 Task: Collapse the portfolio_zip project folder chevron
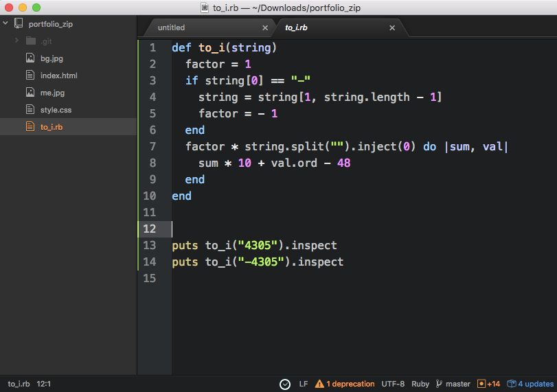pyautogui.click(x=5, y=23)
